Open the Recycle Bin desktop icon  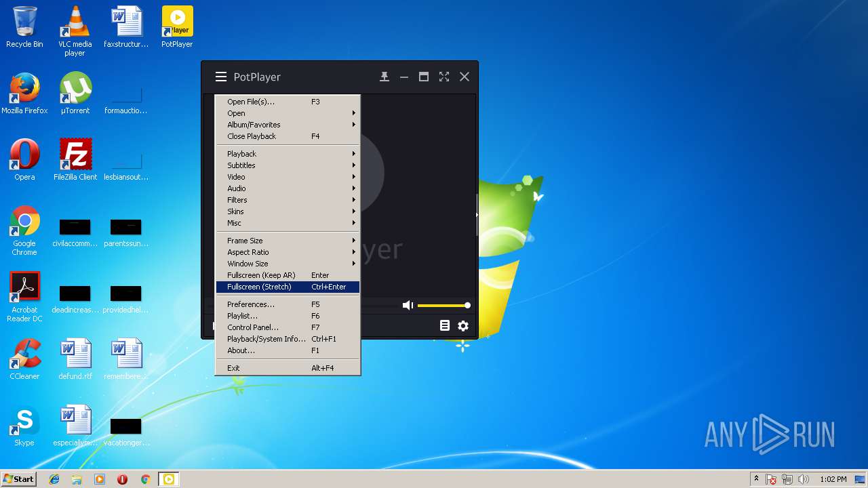(24, 27)
